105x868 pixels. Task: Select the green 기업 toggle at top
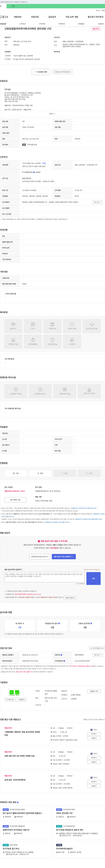click(x=13, y=6)
